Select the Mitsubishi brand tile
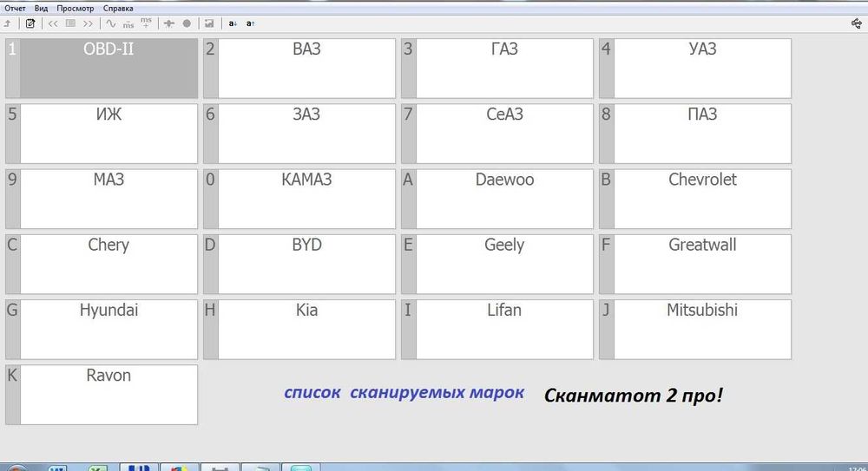 pos(695,330)
